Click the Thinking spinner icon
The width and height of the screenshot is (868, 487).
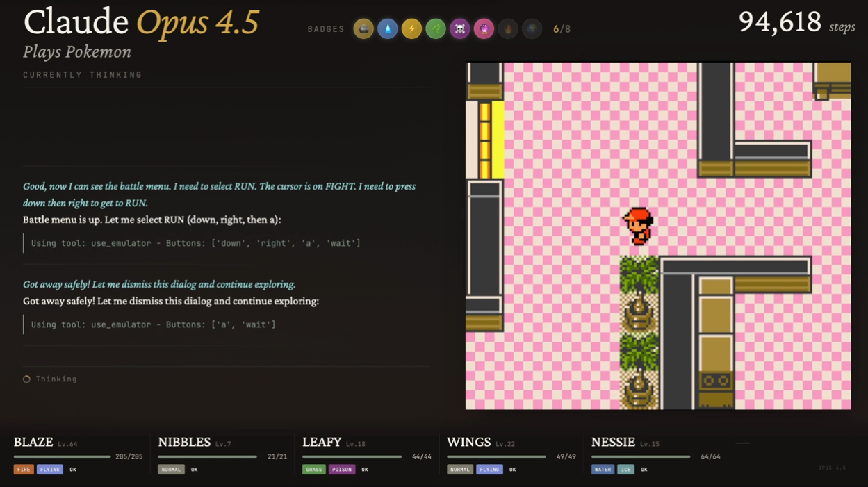point(26,379)
